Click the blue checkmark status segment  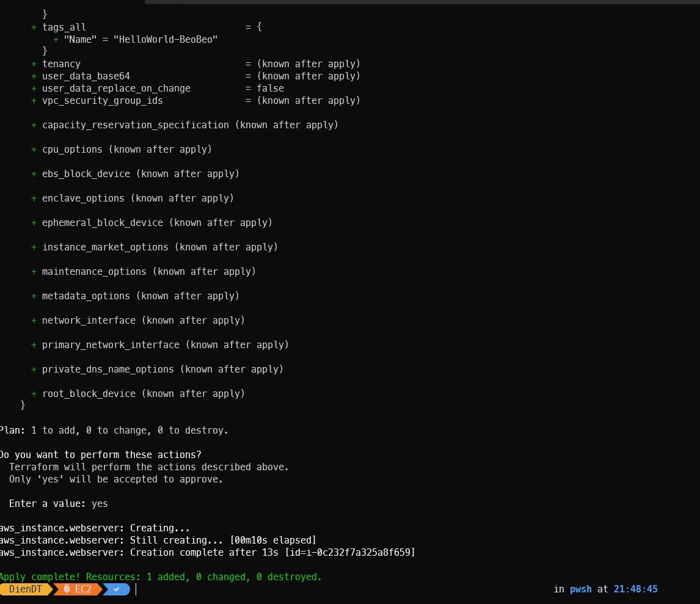coord(117,589)
